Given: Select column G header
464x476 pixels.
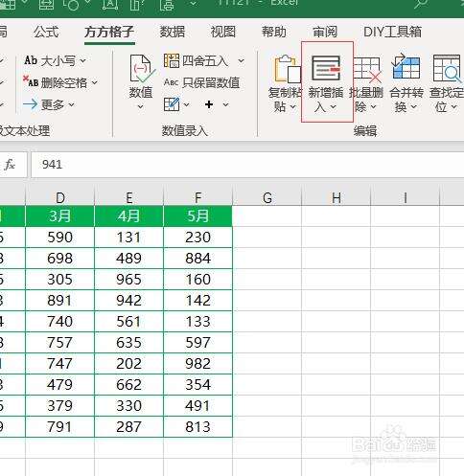Looking at the screenshot, I should tap(267, 198).
